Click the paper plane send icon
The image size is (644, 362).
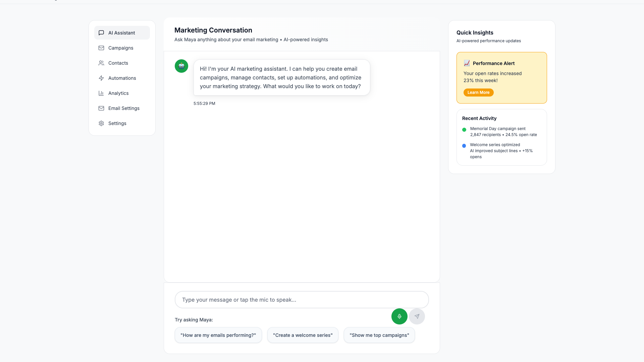pyautogui.click(x=417, y=316)
